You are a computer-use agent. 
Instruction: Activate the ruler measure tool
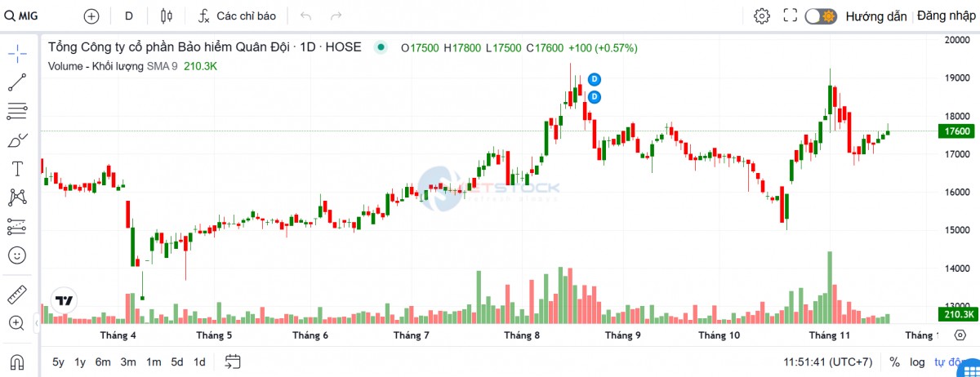pos(17,294)
